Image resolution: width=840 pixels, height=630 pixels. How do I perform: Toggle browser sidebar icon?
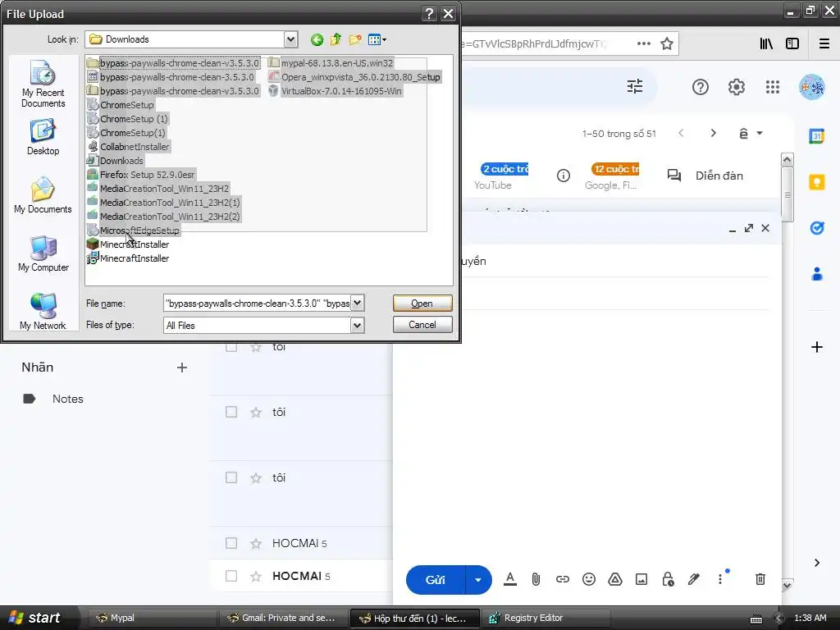click(792, 43)
